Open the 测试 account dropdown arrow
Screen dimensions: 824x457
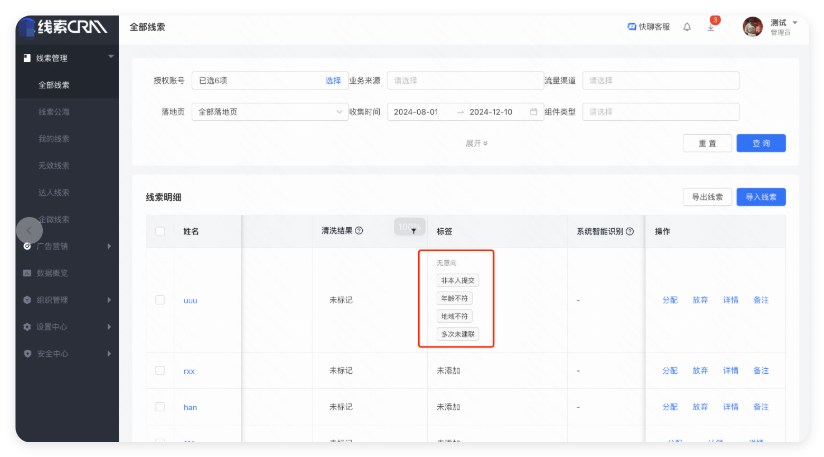click(x=795, y=23)
